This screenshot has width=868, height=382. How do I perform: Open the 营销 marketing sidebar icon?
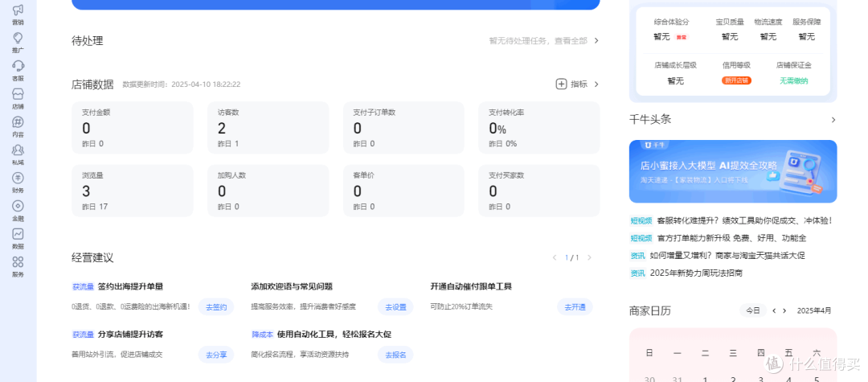click(x=18, y=14)
